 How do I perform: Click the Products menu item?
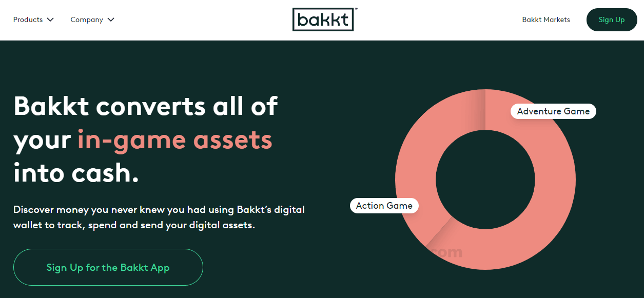pos(28,19)
